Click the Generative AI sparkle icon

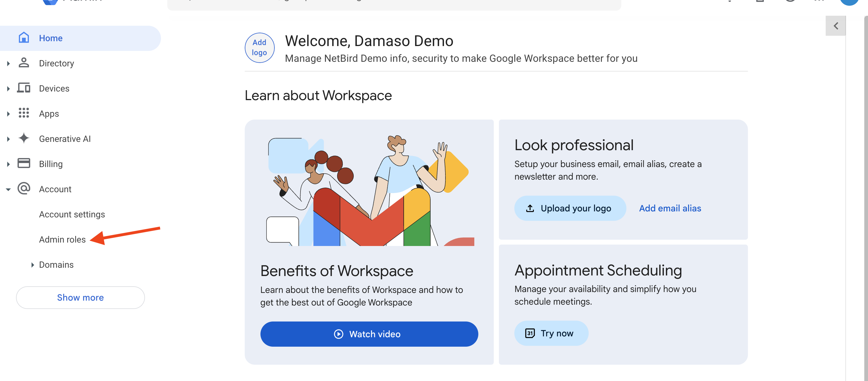[x=23, y=138]
